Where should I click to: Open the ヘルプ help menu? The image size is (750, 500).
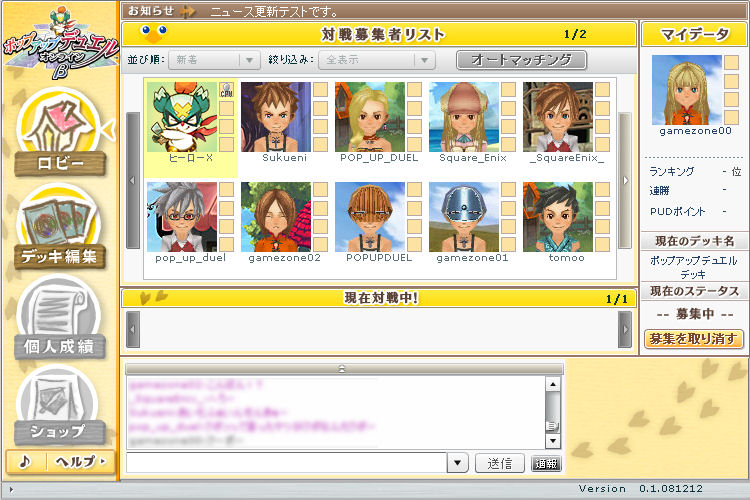[x=80, y=462]
